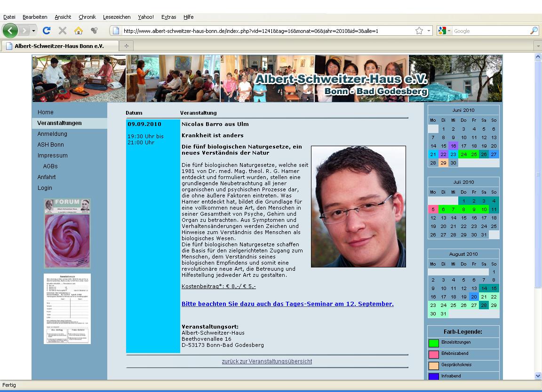Open the Chronik menu
This screenshot has width=542, height=392.
[87, 17]
